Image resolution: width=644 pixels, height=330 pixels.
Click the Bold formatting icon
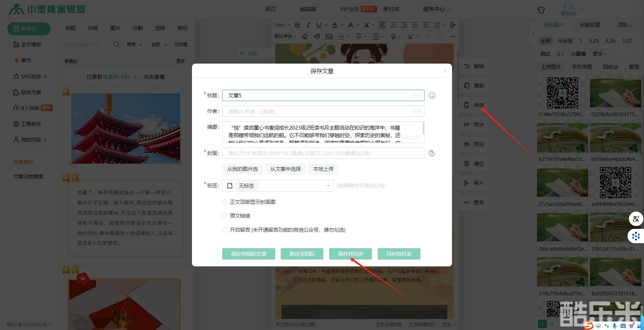coord(297,25)
